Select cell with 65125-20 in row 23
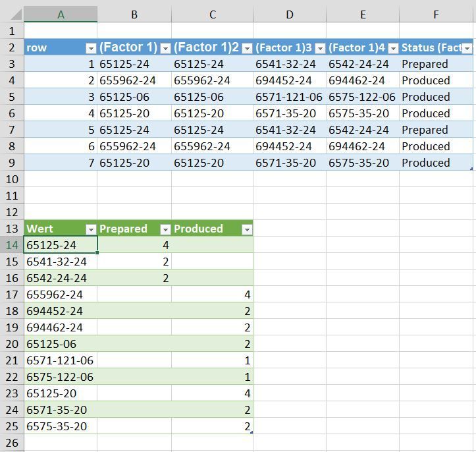The image size is (476, 452). tap(61, 393)
